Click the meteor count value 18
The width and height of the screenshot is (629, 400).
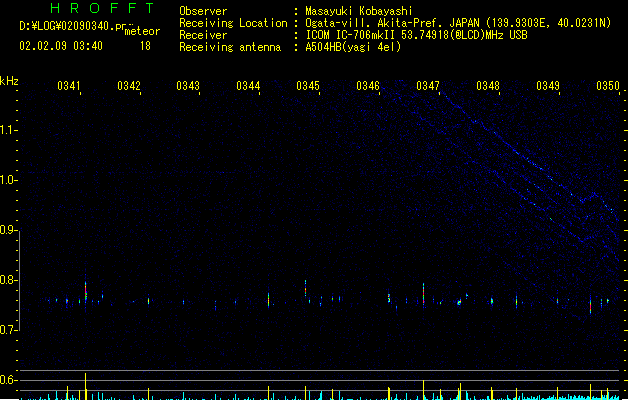tap(145, 46)
